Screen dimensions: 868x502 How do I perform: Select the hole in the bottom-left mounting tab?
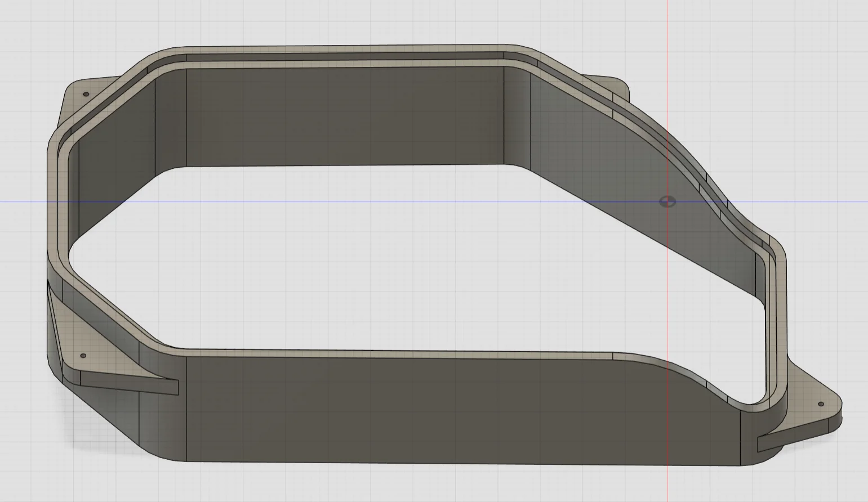pos(84,356)
